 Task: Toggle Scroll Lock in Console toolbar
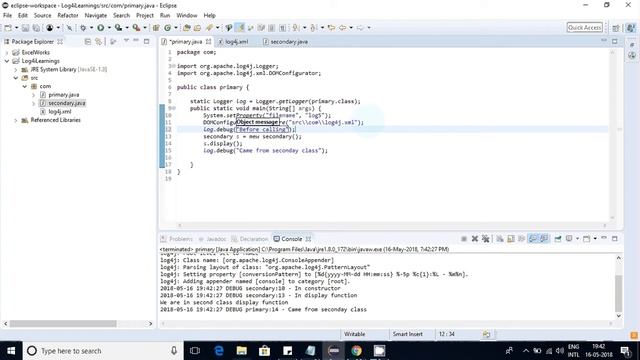(511, 239)
